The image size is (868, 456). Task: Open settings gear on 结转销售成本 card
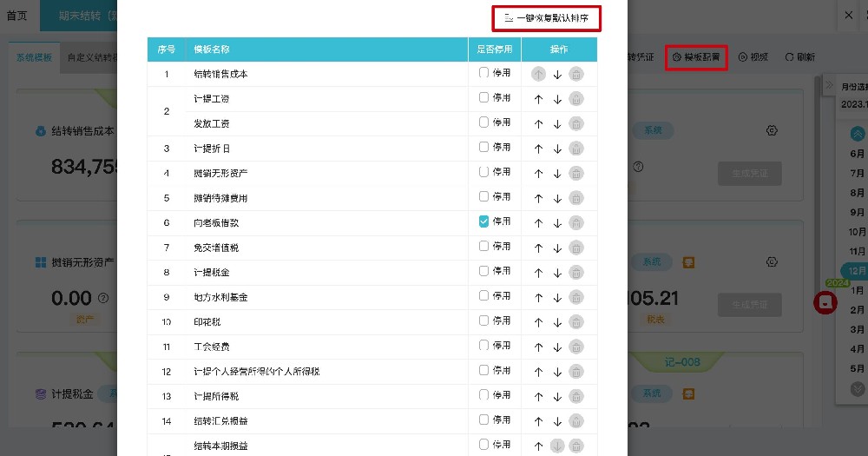[772, 130]
